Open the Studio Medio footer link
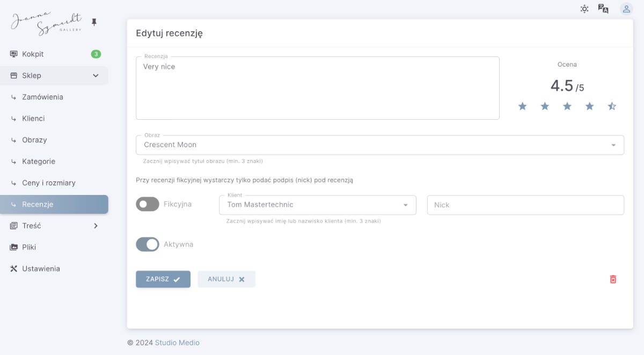 (x=177, y=343)
